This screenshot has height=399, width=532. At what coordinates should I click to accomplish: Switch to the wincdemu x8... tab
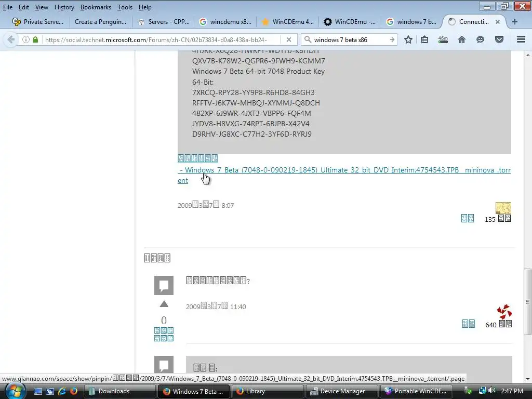225,22
